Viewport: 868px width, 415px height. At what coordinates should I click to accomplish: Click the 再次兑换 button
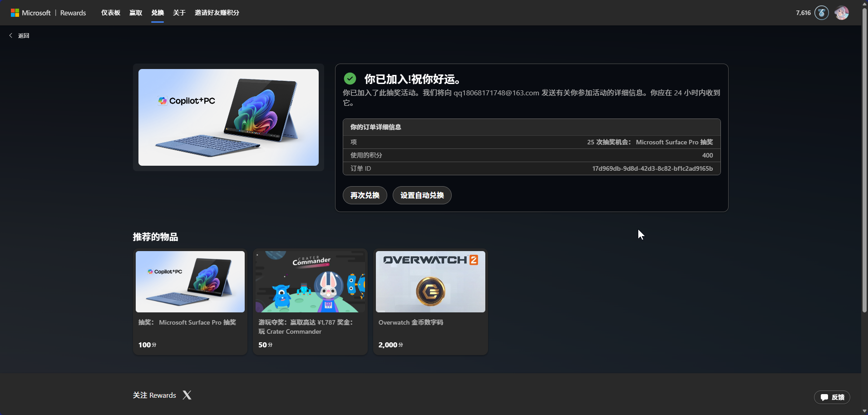pyautogui.click(x=365, y=195)
